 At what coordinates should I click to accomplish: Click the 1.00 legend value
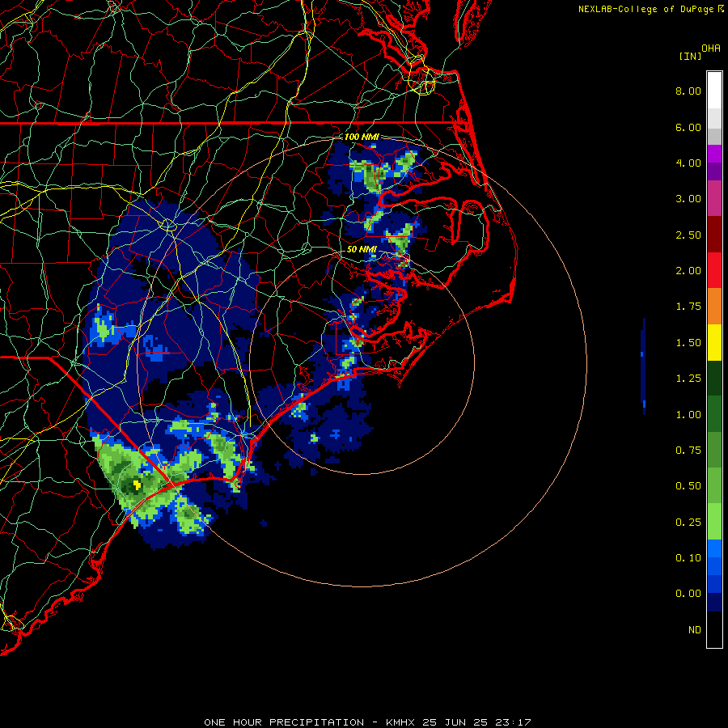coord(688,415)
